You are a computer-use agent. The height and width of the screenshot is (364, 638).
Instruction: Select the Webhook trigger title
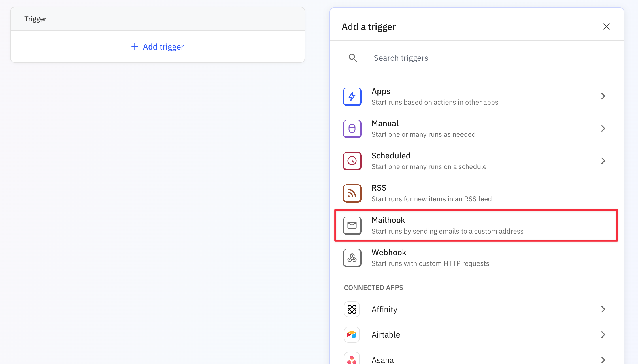[x=389, y=252]
